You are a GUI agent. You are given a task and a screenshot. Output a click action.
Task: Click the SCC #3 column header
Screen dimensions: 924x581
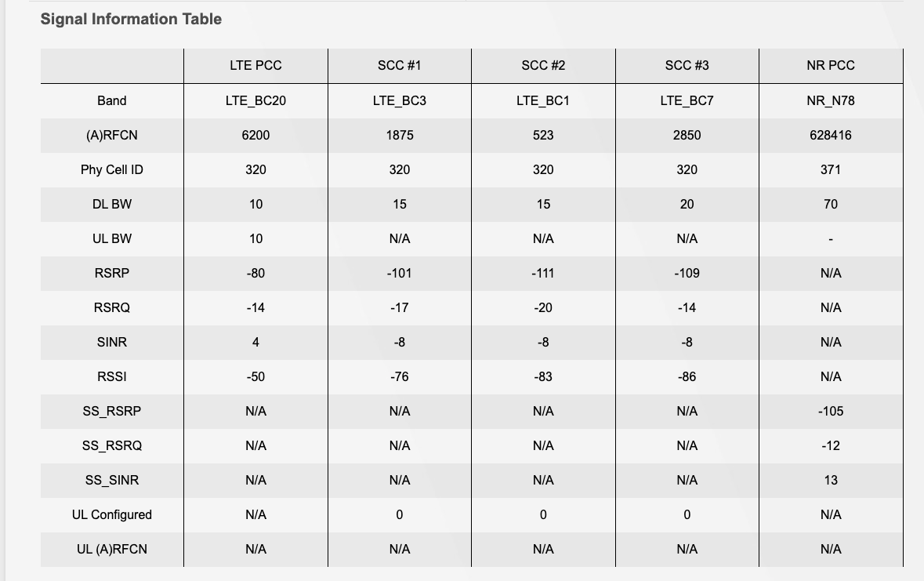pyautogui.click(x=687, y=65)
